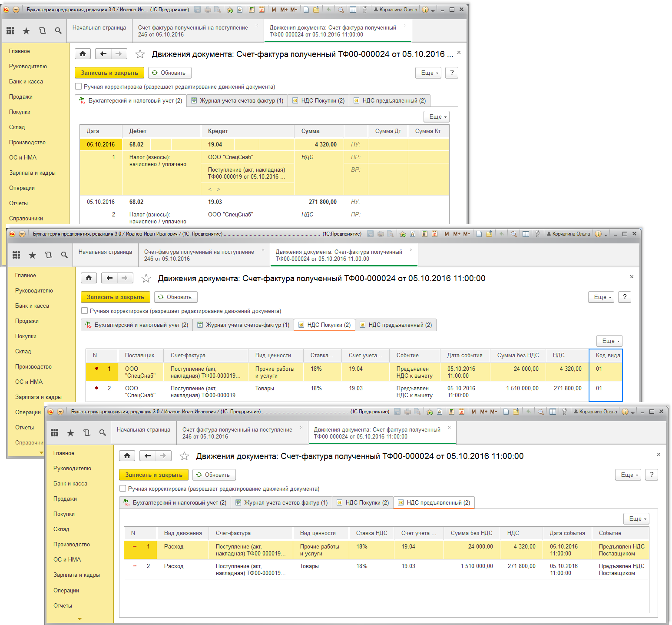Star the document title in the middle window
This screenshot has height=625, width=672.
[x=146, y=279]
